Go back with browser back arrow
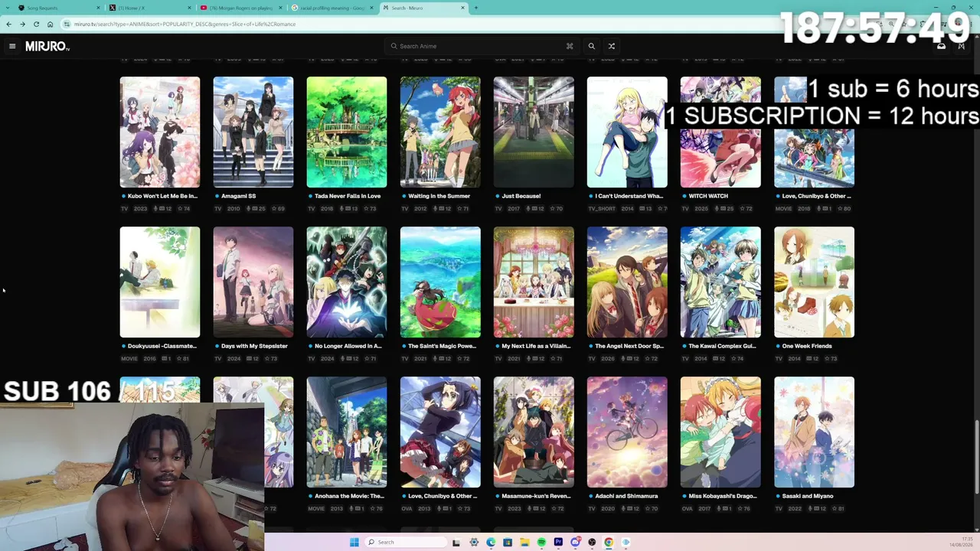 tap(8, 24)
